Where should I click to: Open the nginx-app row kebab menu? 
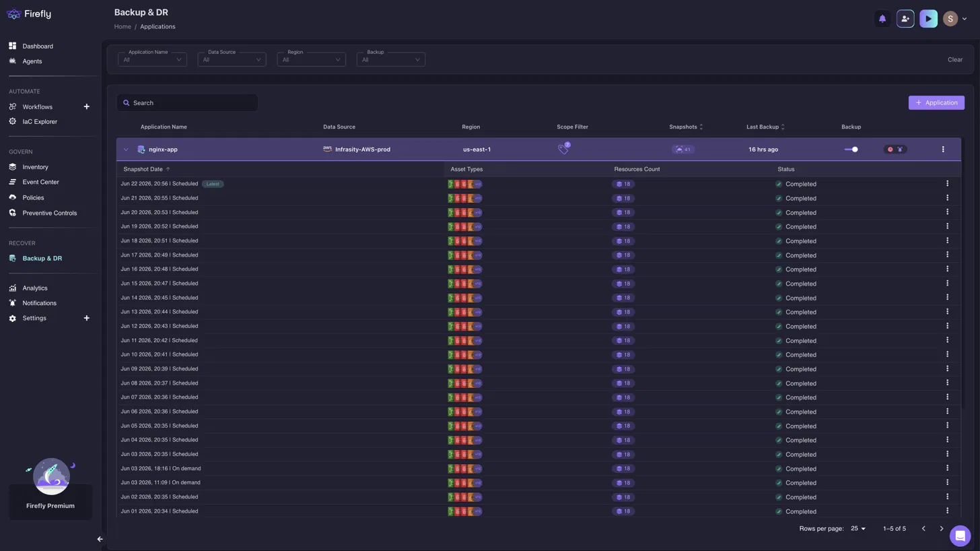(x=942, y=150)
